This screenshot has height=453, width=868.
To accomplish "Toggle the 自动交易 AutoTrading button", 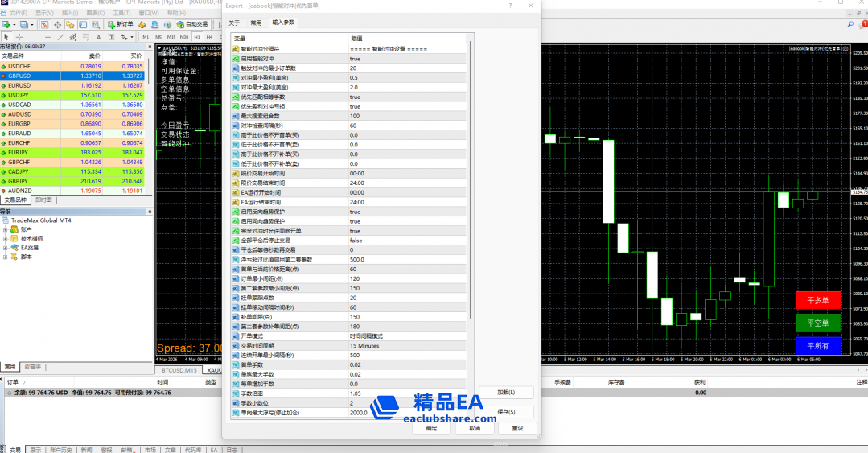I will pos(191,25).
